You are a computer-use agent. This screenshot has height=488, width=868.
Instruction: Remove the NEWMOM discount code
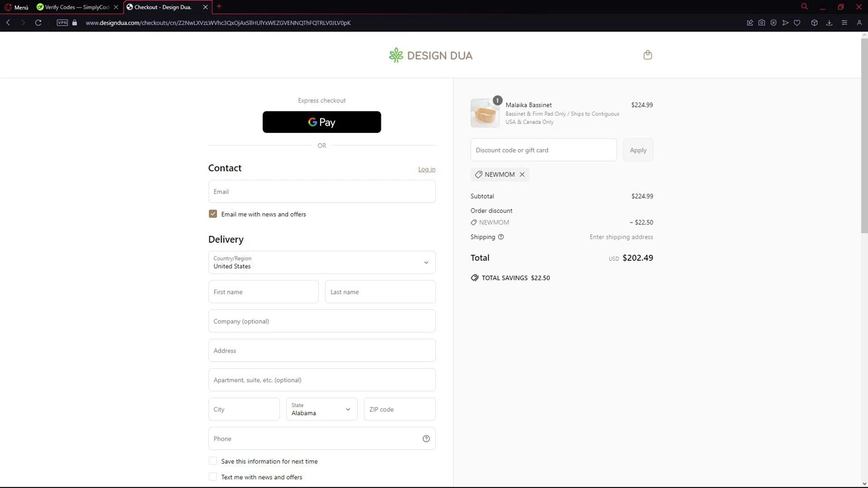(x=522, y=175)
